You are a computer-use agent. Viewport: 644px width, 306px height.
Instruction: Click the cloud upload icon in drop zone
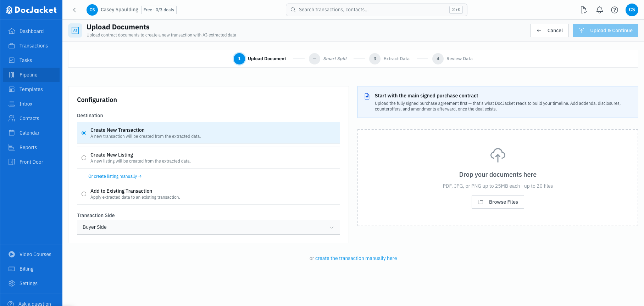tap(498, 155)
